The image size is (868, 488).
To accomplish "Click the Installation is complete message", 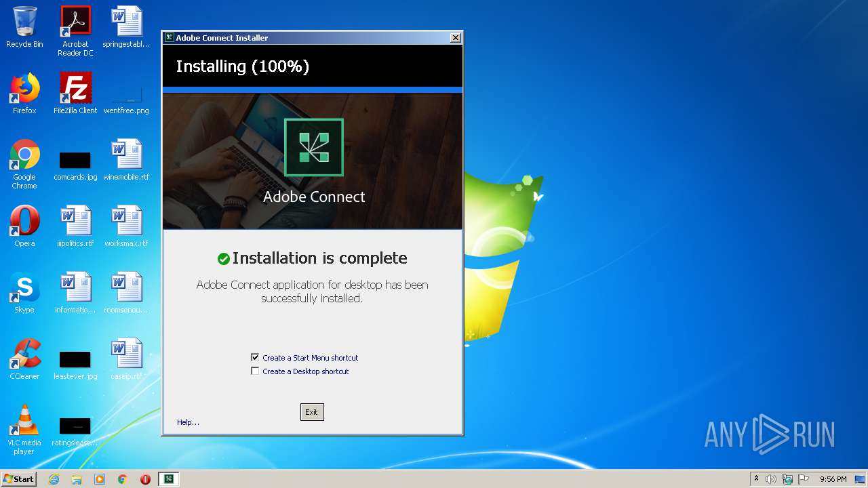I will (319, 258).
